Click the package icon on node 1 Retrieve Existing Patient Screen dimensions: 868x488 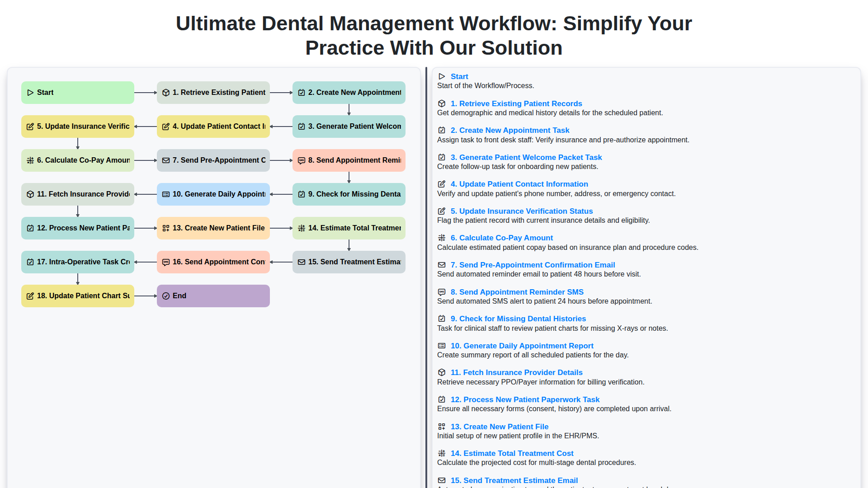165,92
